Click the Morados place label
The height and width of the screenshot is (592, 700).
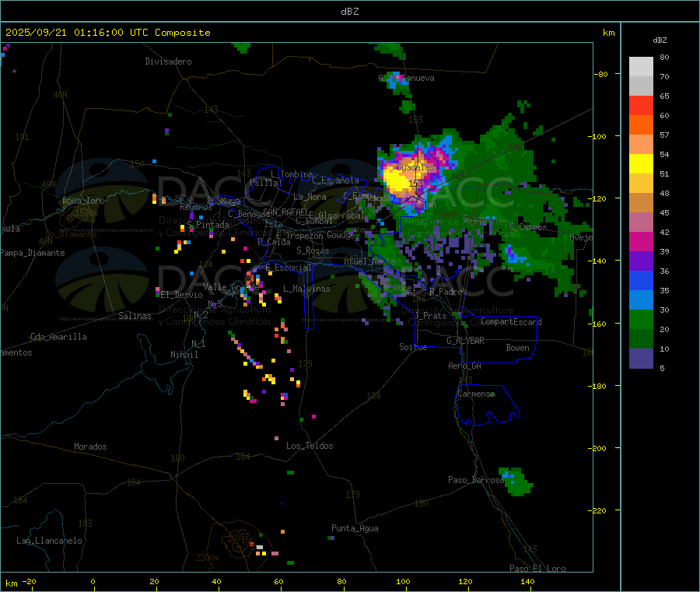(x=91, y=447)
